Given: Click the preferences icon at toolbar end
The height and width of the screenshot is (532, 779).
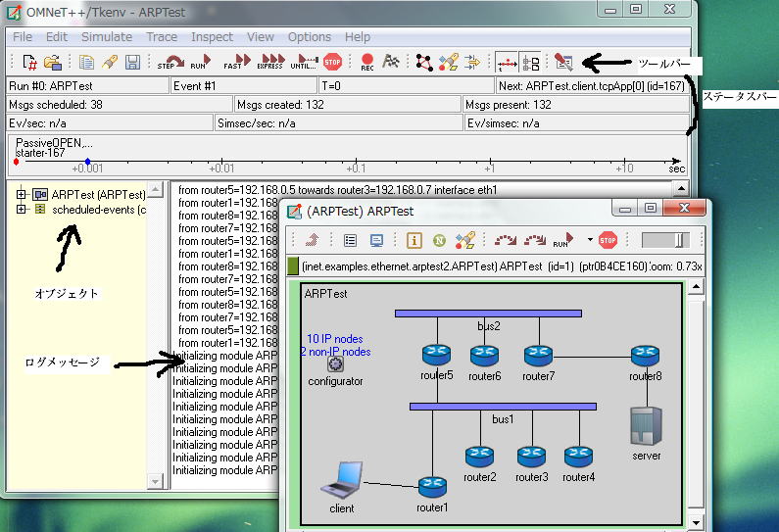Looking at the screenshot, I should [x=563, y=63].
